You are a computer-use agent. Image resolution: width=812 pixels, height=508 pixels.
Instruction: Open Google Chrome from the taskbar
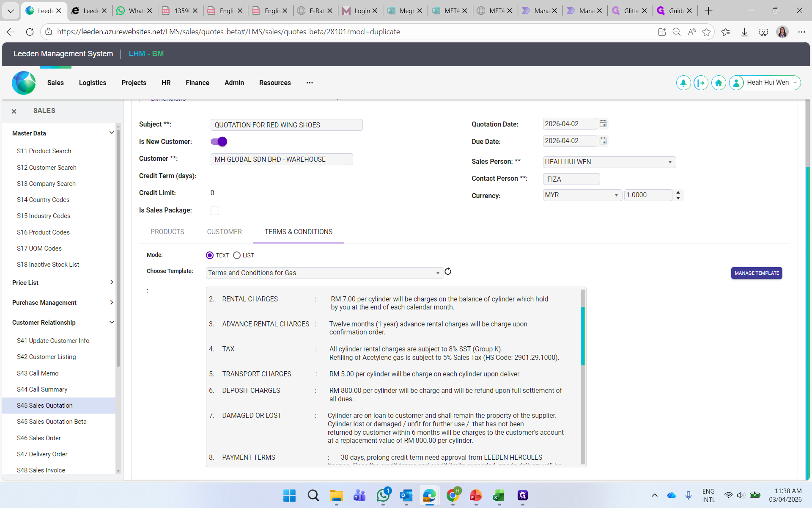tap(453, 495)
